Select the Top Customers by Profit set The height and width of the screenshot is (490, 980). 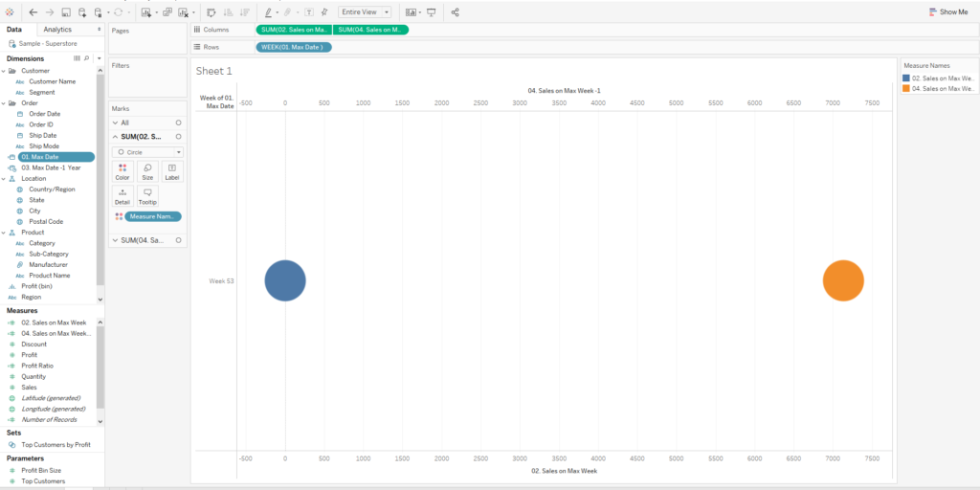(56, 445)
